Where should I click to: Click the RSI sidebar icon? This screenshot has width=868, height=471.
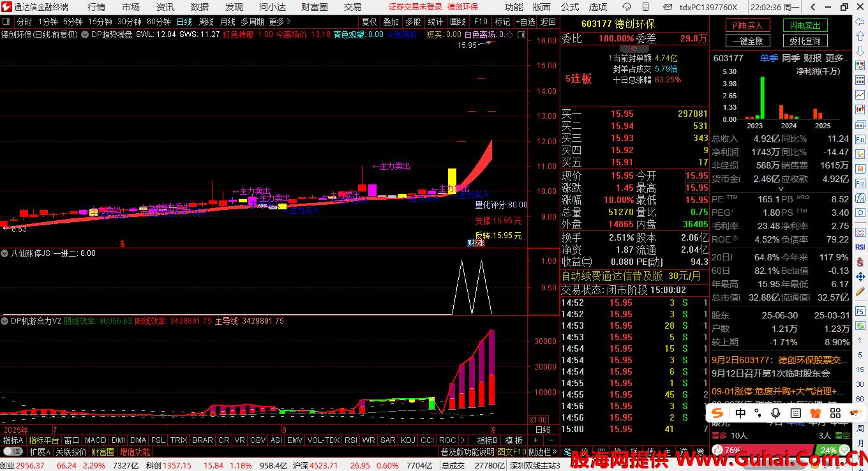coord(860,246)
